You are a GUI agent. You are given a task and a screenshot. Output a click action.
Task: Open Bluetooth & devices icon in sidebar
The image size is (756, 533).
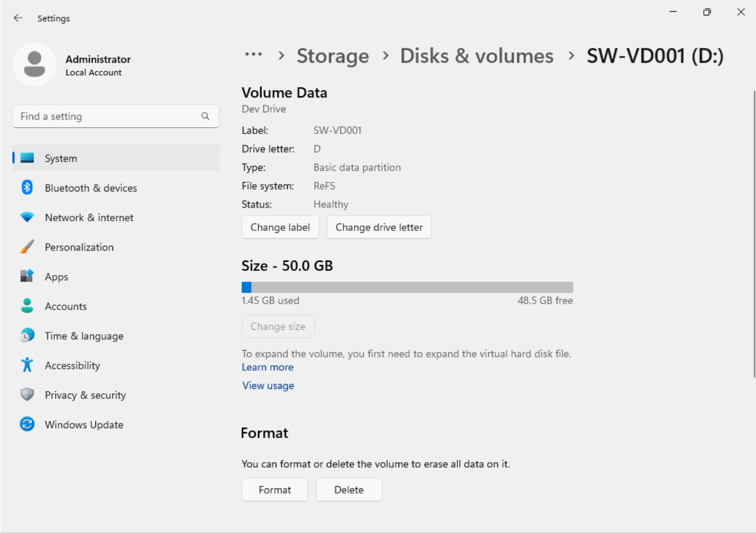[27, 188]
